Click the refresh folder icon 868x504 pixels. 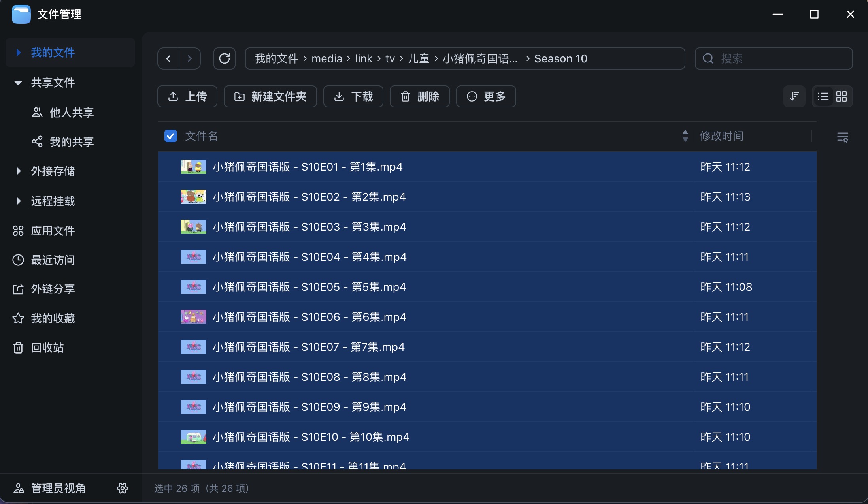[225, 58]
